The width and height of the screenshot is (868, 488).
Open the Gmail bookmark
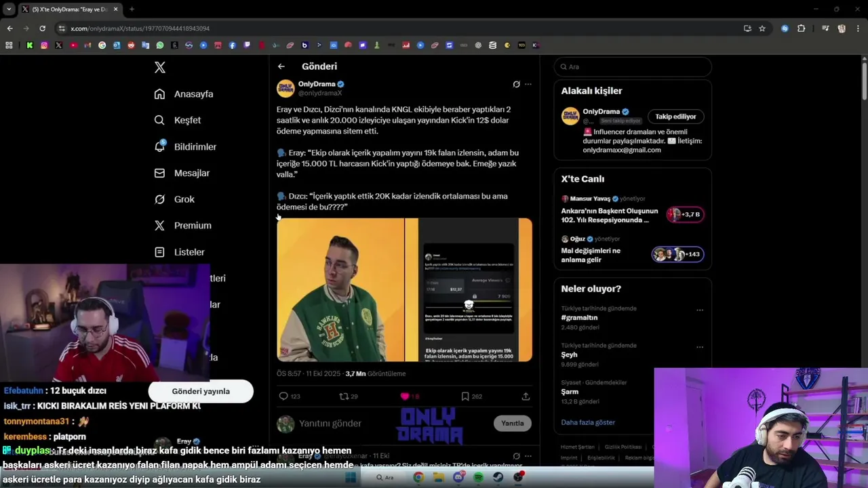[x=87, y=45]
